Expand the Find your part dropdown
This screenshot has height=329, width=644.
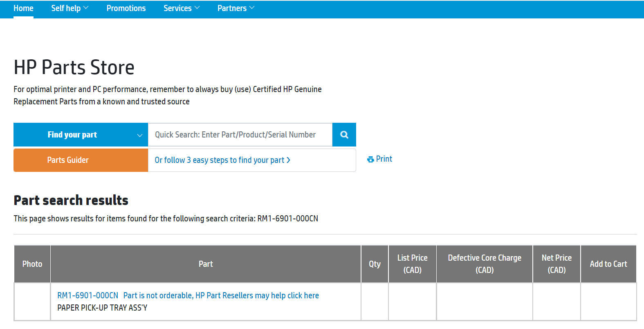click(x=81, y=135)
